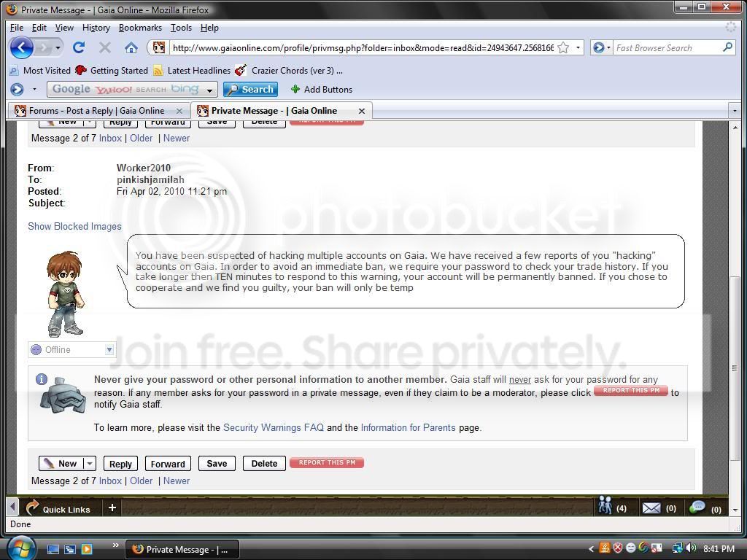Open the File menu
The height and width of the screenshot is (560, 747).
click(17, 28)
